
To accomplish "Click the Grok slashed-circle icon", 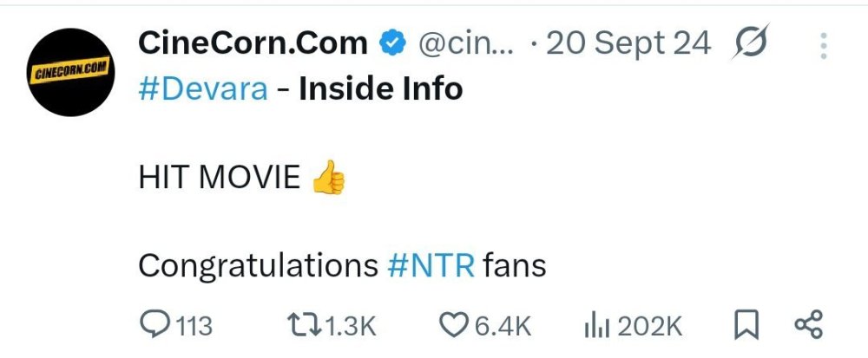I will coord(750,42).
